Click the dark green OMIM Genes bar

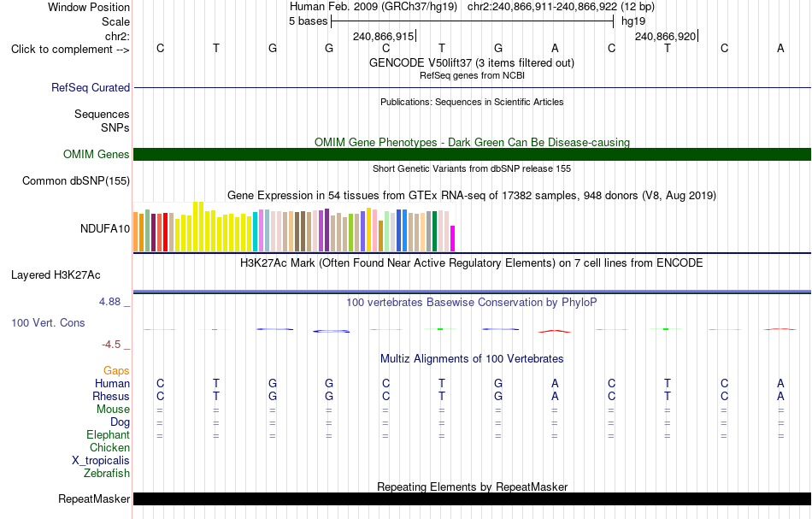[472, 155]
